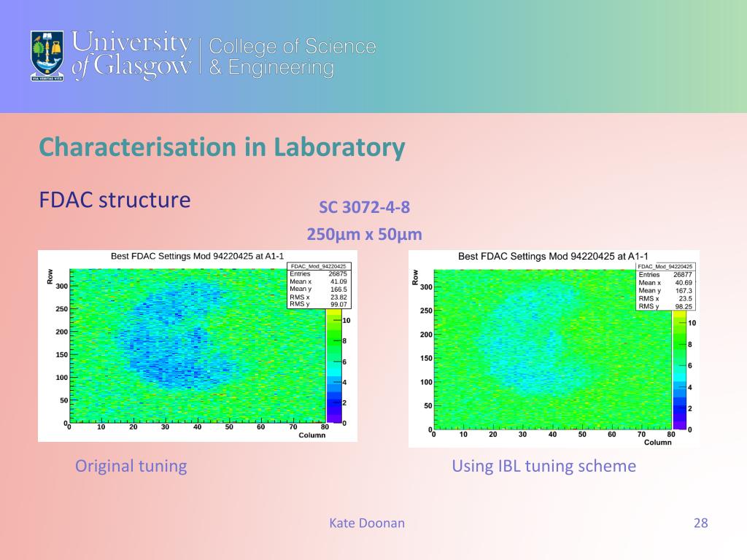The width and height of the screenshot is (747, 560).
Task: Click the Row axis label of left plot
Action: tap(50, 276)
